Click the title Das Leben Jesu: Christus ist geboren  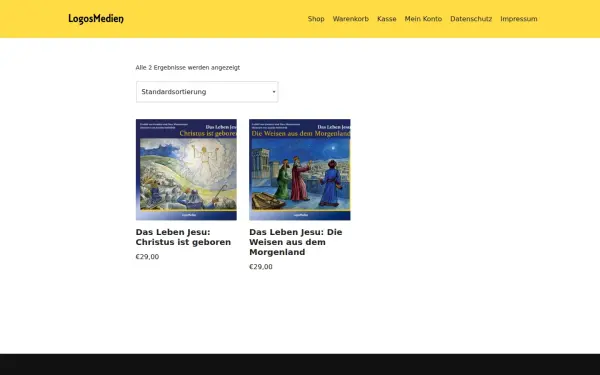tap(183, 237)
